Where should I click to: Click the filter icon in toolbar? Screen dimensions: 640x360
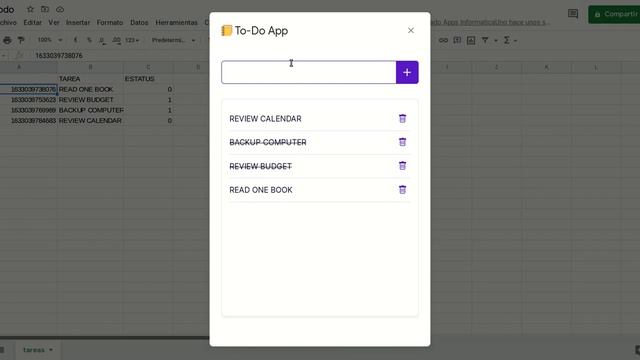click(x=485, y=40)
